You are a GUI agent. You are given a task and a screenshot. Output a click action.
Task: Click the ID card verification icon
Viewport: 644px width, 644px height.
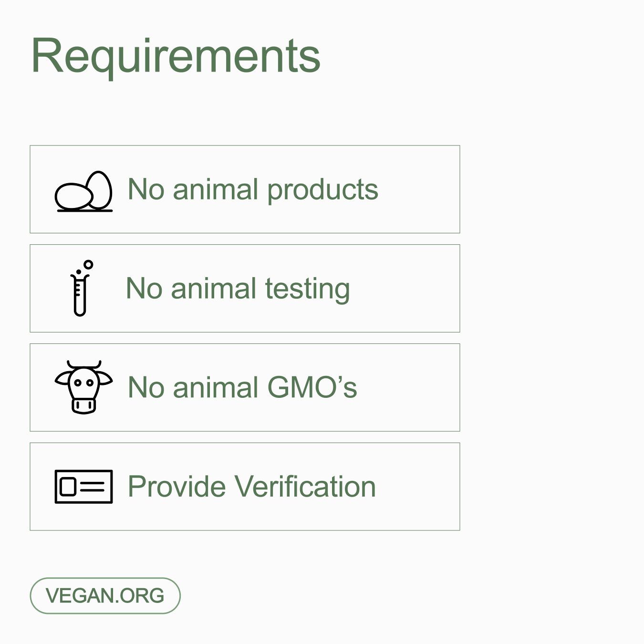84,487
